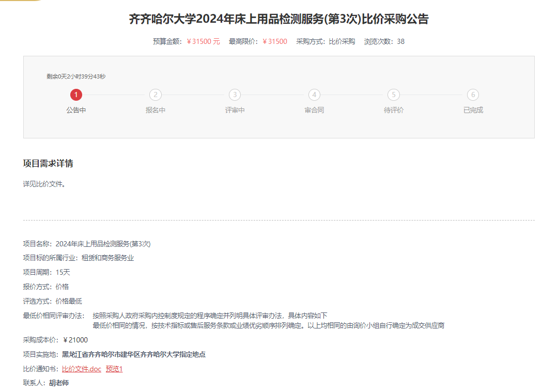Click the announcement title heading
Viewport: 558px width, 392px height.
(x=278, y=20)
